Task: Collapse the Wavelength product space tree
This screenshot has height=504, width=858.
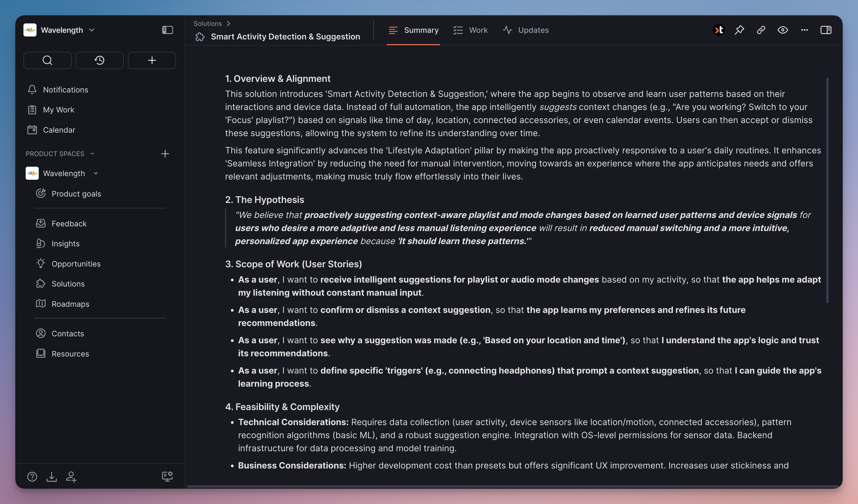Action: tap(96, 173)
